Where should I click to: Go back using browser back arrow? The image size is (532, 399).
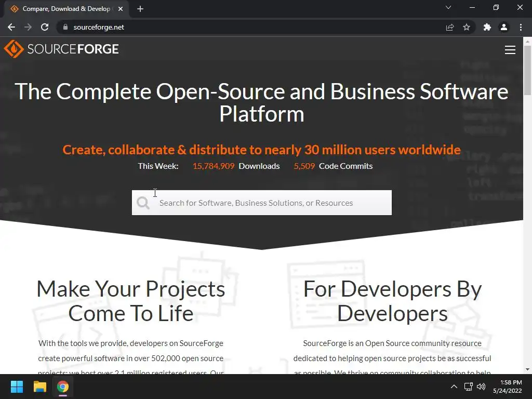point(11,27)
